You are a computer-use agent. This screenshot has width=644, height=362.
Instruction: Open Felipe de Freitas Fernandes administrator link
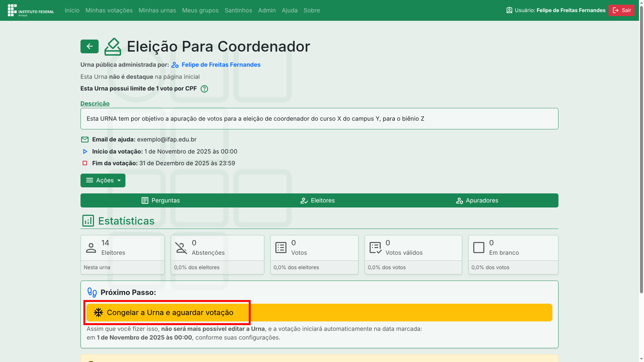221,65
